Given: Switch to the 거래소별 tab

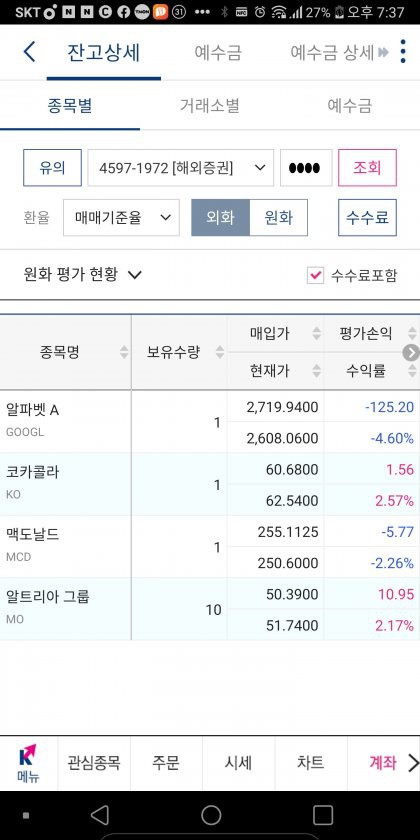Looking at the screenshot, I should pyautogui.click(x=209, y=106).
